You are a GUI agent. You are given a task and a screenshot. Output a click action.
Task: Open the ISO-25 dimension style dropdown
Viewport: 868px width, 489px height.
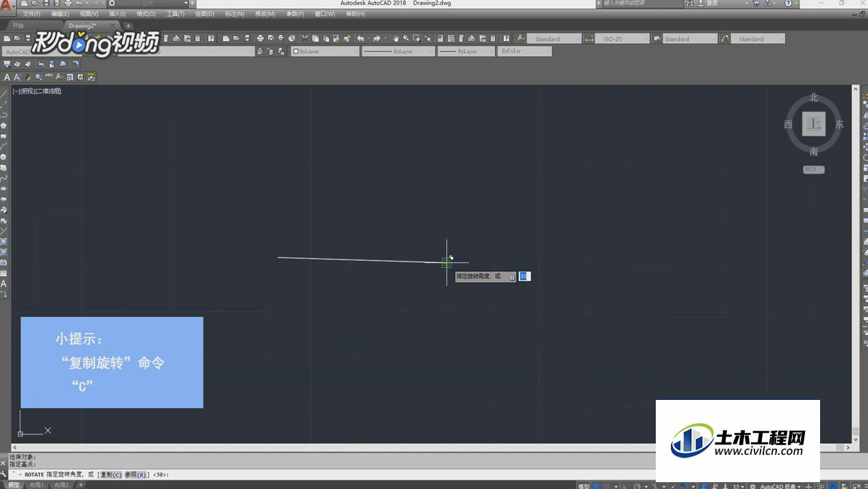[622, 39]
